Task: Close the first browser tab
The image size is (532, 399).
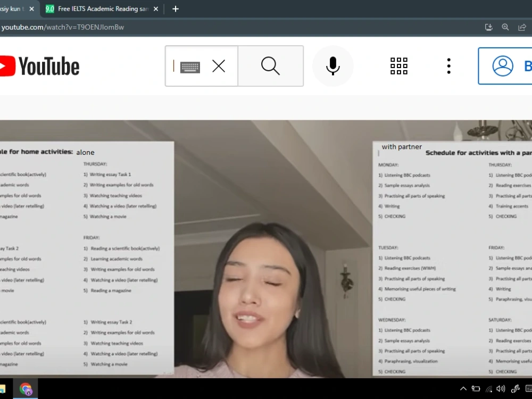Action: (x=31, y=9)
